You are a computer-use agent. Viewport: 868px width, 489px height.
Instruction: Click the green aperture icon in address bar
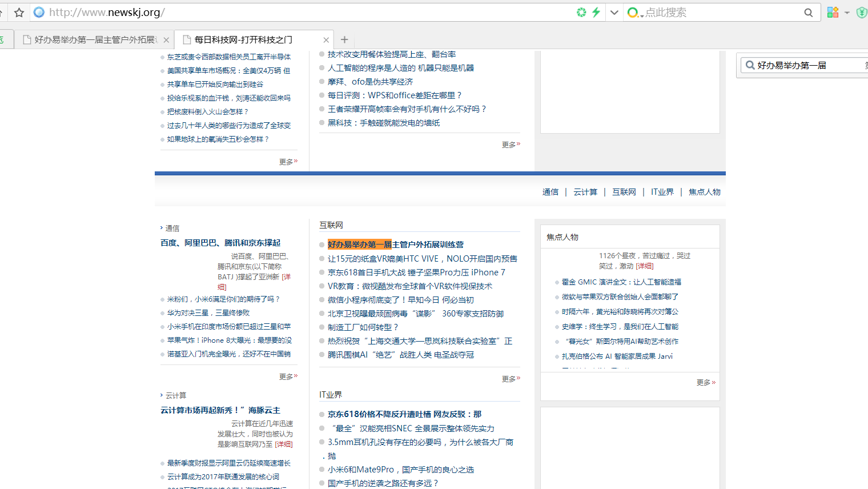[581, 12]
